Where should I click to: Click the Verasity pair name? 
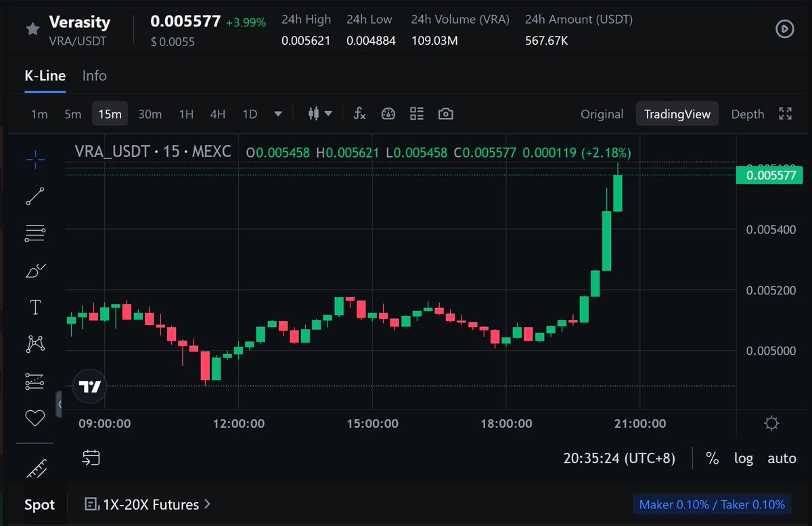pos(80,22)
